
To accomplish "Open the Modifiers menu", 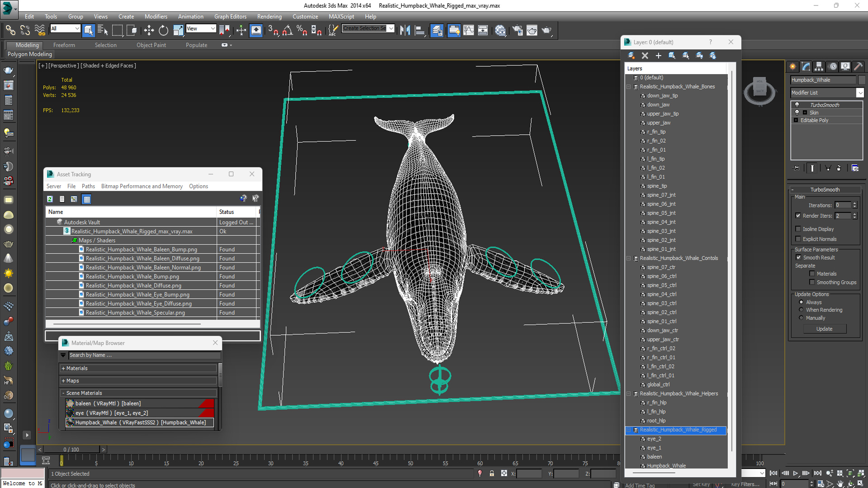I will (156, 16).
